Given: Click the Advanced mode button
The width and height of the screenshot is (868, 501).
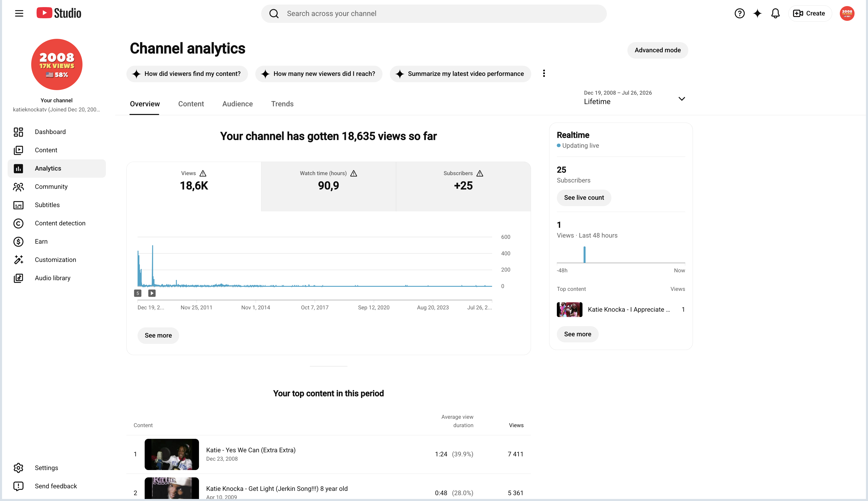Looking at the screenshot, I should [657, 50].
